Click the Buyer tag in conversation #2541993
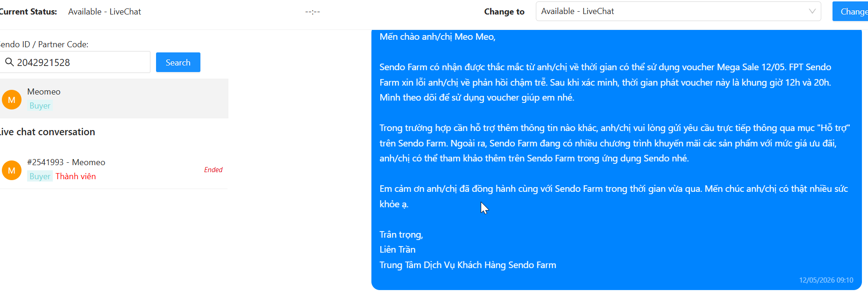 point(40,176)
